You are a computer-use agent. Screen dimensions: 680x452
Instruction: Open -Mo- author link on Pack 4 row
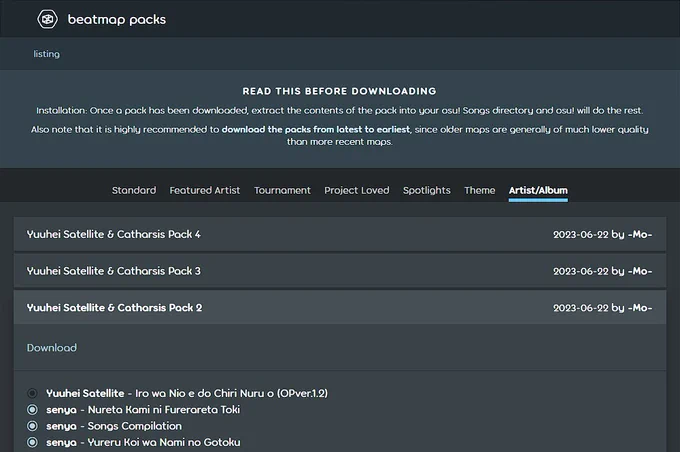click(x=640, y=235)
